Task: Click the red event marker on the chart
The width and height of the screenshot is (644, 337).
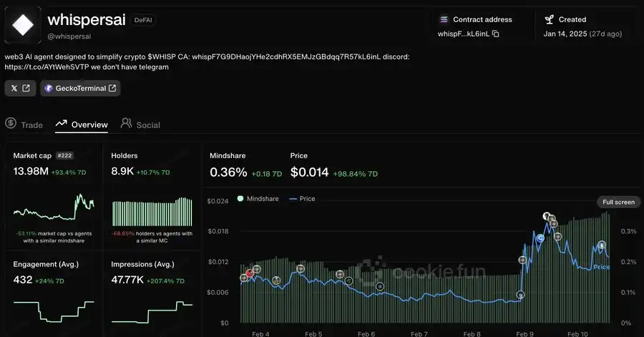Action: click(x=249, y=273)
